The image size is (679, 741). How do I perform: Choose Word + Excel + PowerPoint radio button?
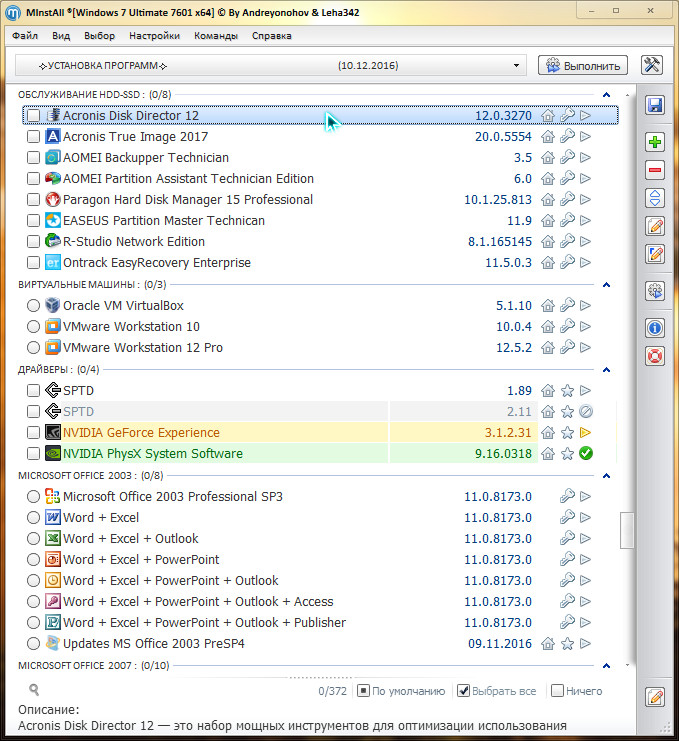(33, 560)
